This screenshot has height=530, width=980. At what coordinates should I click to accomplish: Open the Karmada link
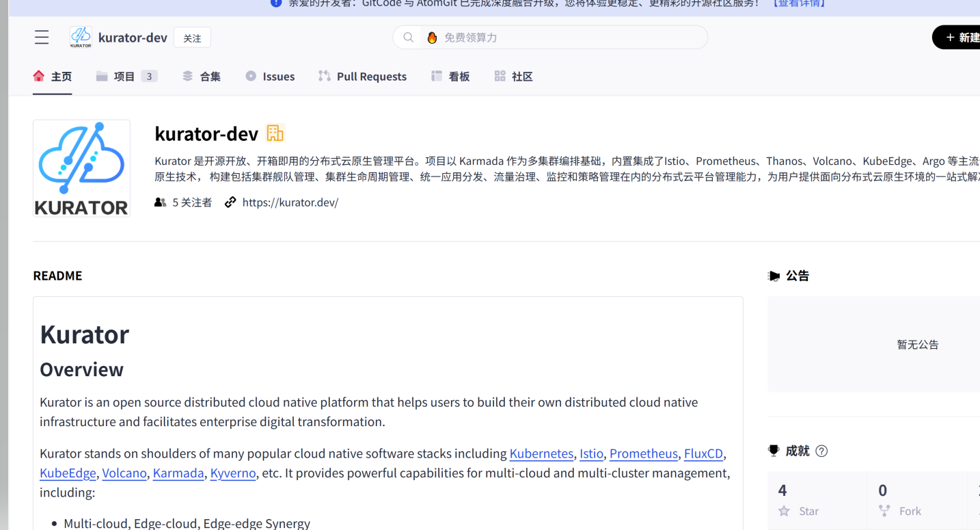178,473
